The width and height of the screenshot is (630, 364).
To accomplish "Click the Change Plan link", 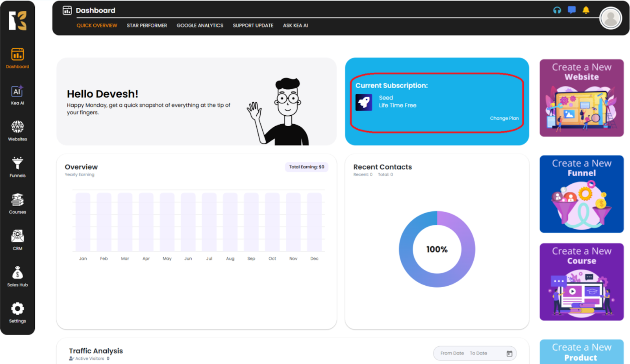I will pos(504,118).
